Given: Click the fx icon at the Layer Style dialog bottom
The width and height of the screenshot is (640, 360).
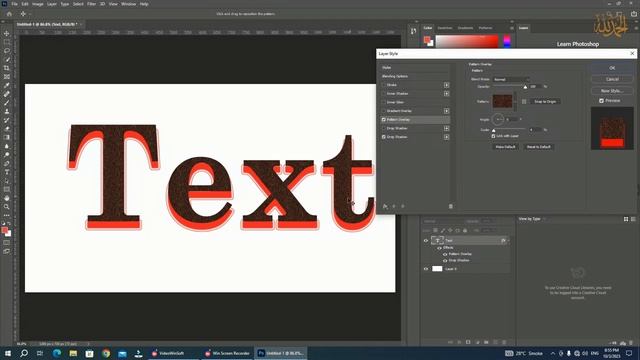Looking at the screenshot, I should pos(385,207).
